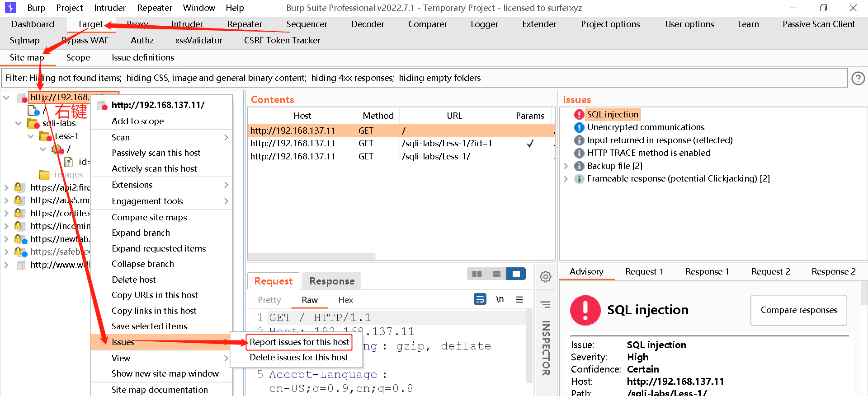Click the Frameable response issue icon

579,179
